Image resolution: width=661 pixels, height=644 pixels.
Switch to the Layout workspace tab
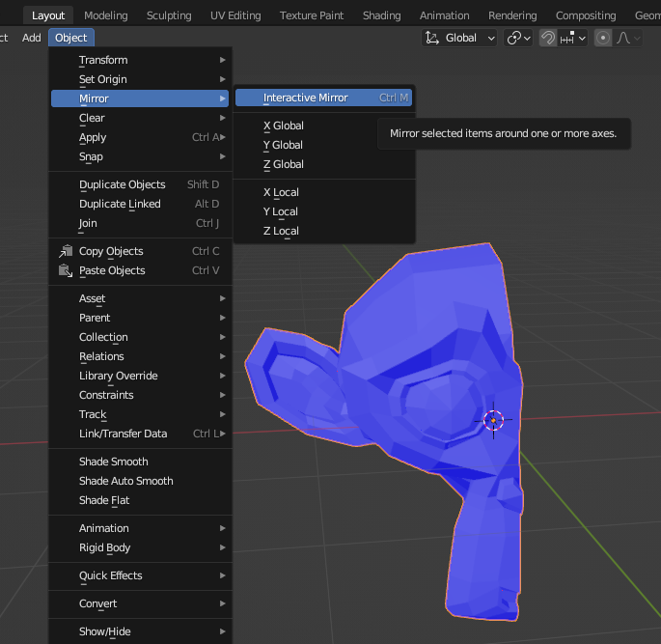(48, 15)
